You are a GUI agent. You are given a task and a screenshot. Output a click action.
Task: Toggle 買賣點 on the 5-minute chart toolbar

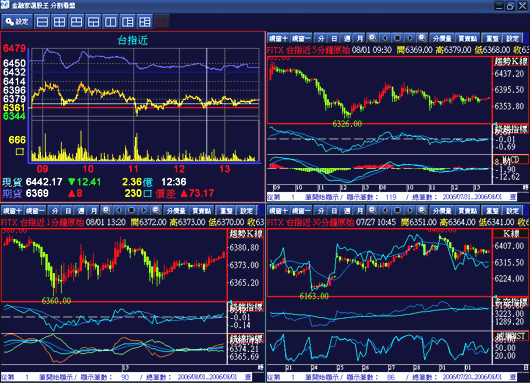(x=468, y=38)
